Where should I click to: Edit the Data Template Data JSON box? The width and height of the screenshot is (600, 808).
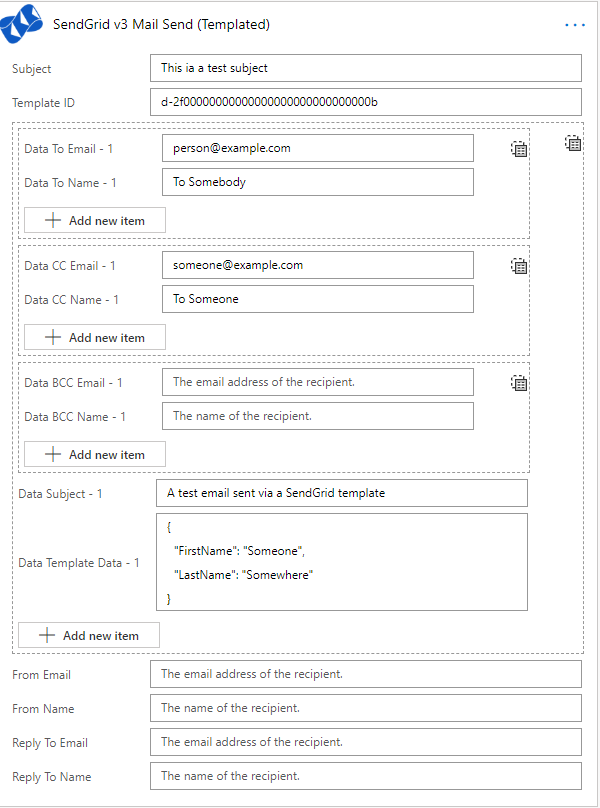(x=342, y=562)
